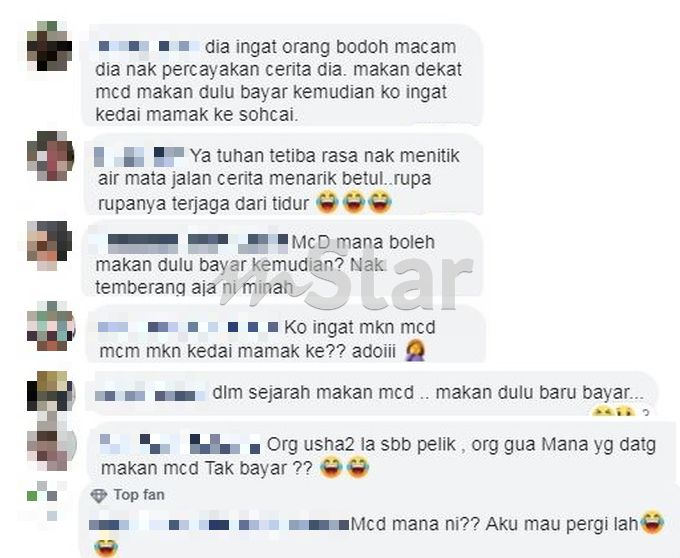Click blurred name before 'dia ingat orang bodoh'
Viewport: 680px width, 558px height.
click(146, 46)
